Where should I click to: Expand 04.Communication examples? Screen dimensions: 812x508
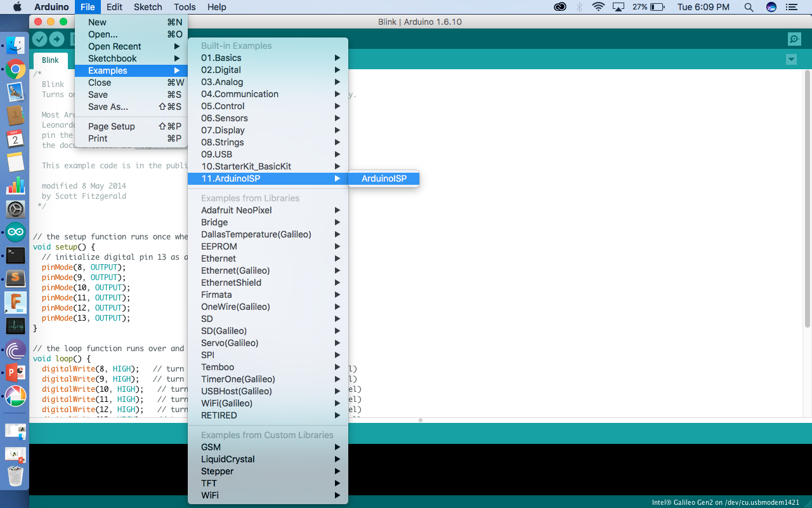coord(268,94)
